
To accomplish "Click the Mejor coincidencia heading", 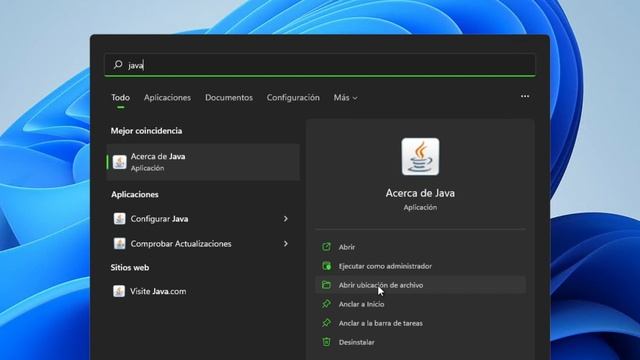I will (x=146, y=131).
